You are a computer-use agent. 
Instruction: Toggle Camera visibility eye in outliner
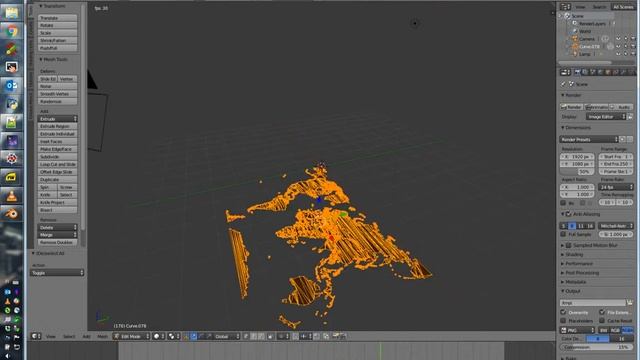click(618, 39)
